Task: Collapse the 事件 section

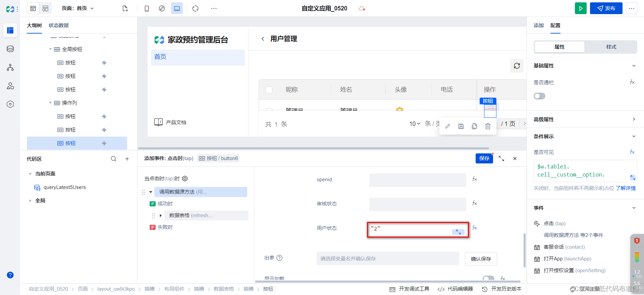Action: pos(634,208)
